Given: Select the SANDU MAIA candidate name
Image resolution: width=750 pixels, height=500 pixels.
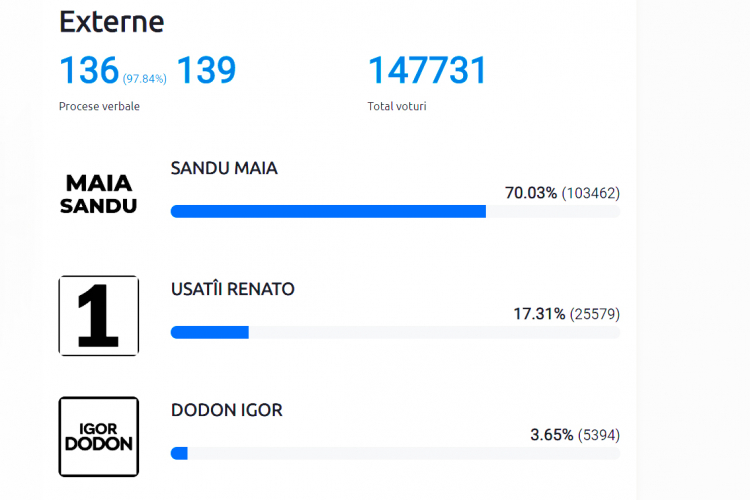Looking at the screenshot, I should [x=224, y=168].
